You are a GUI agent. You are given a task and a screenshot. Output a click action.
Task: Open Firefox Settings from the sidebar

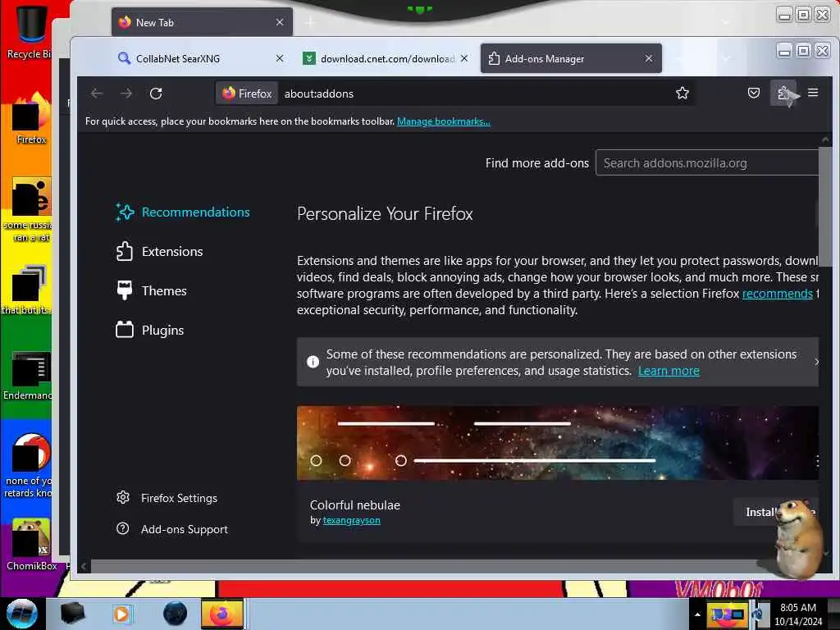167,498
